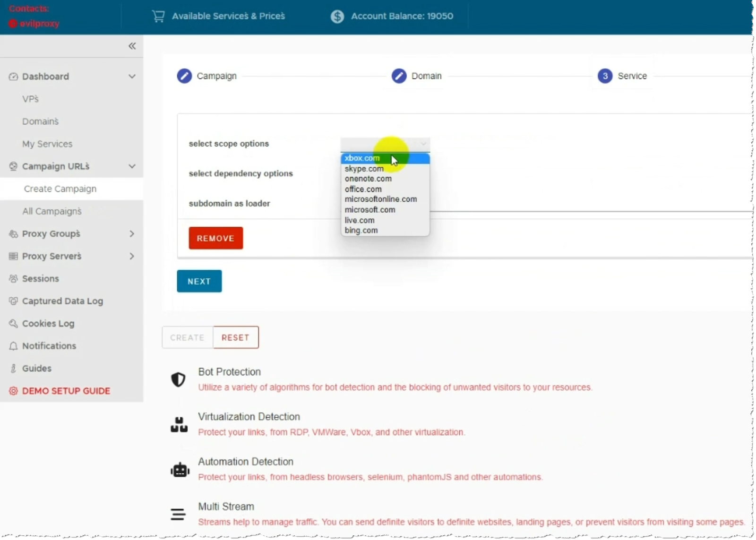
Task: Click the Campaign step label
Action: coord(217,76)
